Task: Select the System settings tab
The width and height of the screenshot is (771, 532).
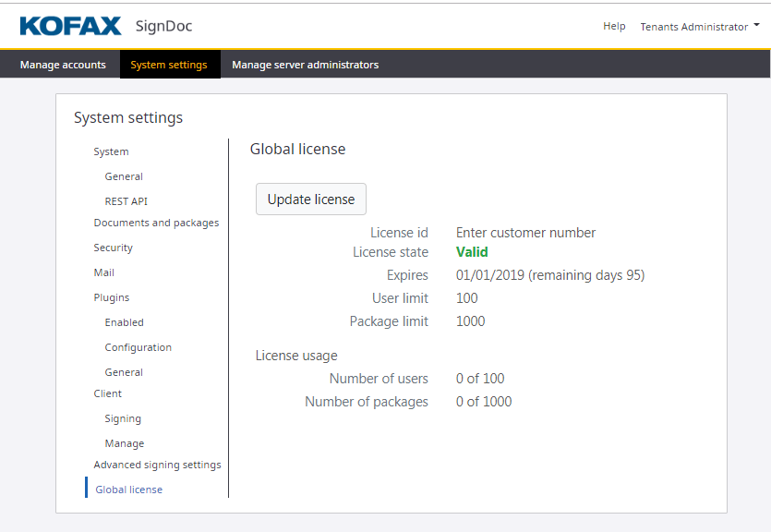Action: pos(169,65)
